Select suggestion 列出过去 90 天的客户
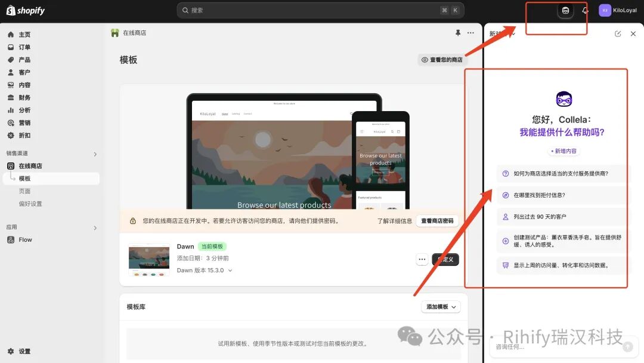Viewport: 644px width, 363px height. (x=562, y=217)
